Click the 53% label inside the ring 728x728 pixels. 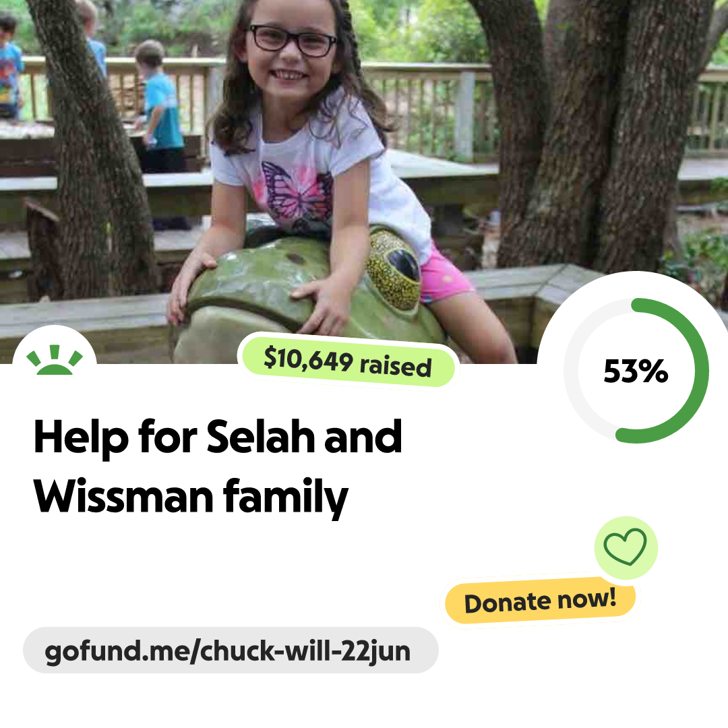tap(636, 371)
